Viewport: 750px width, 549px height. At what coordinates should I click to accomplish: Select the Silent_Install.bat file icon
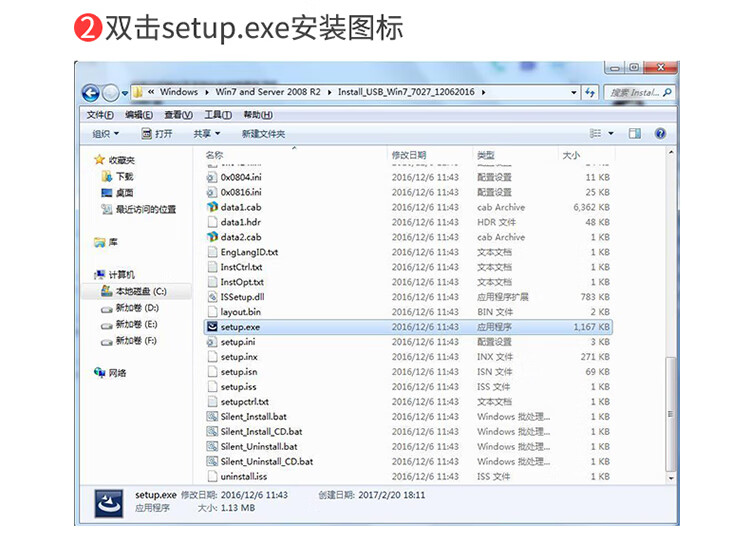tap(212, 417)
